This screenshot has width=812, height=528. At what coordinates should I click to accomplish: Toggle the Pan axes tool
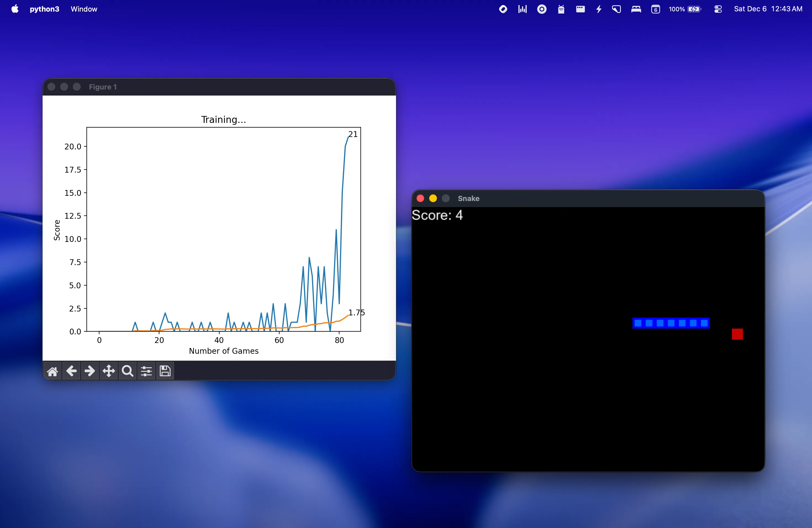109,371
